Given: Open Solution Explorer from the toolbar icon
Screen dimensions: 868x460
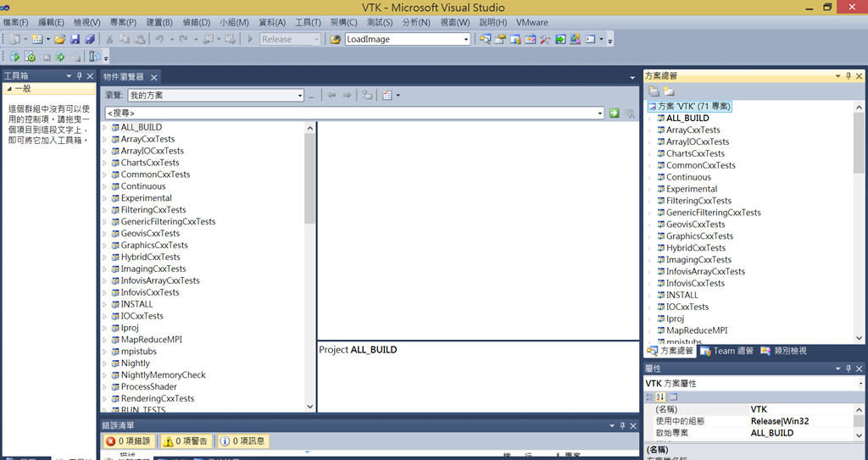Looking at the screenshot, I should [486, 39].
